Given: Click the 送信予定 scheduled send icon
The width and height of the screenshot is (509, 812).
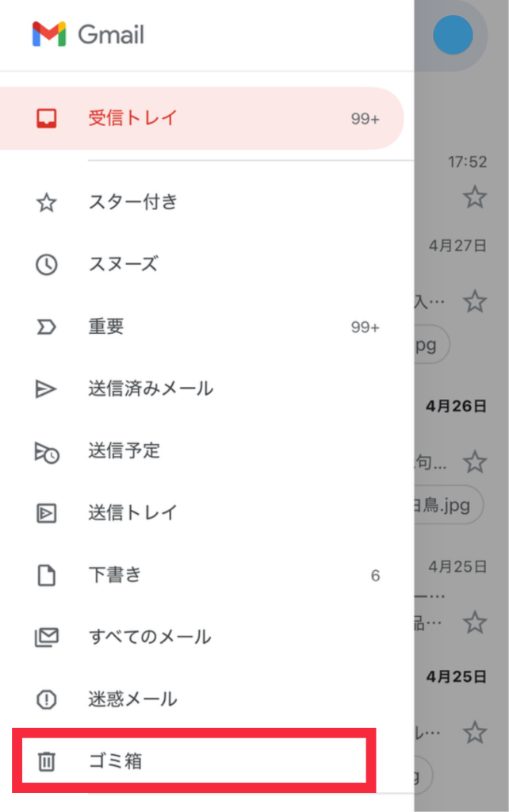Looking at the screenshot, I should (x=47, y=452).
